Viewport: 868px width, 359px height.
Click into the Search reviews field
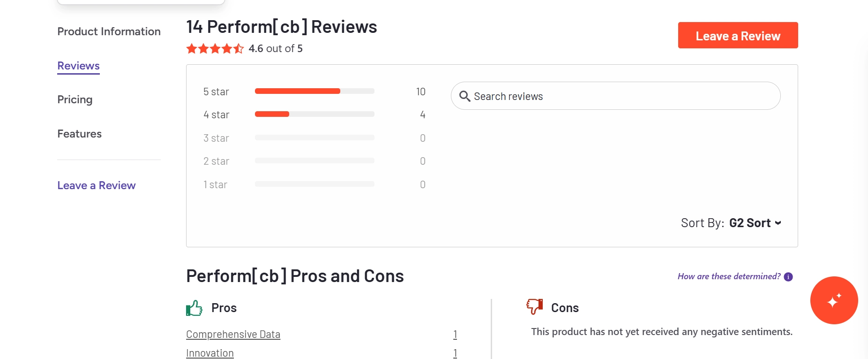pyautogui.click(x=615, y=96)
